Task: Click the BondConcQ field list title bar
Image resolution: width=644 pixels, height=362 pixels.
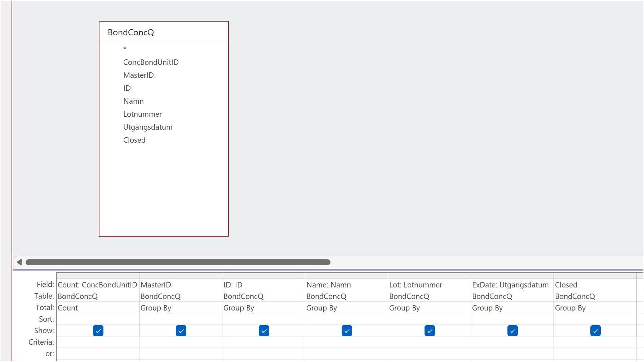Action: [163, 32]
